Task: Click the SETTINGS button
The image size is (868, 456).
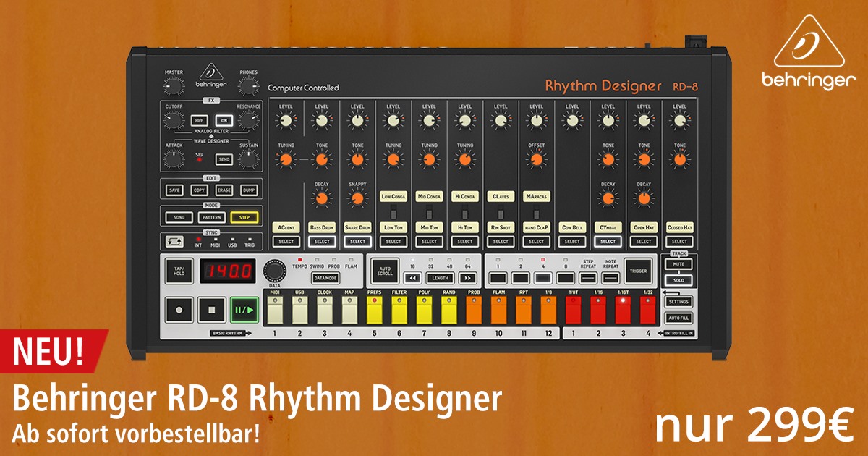Action: point(679,302)
